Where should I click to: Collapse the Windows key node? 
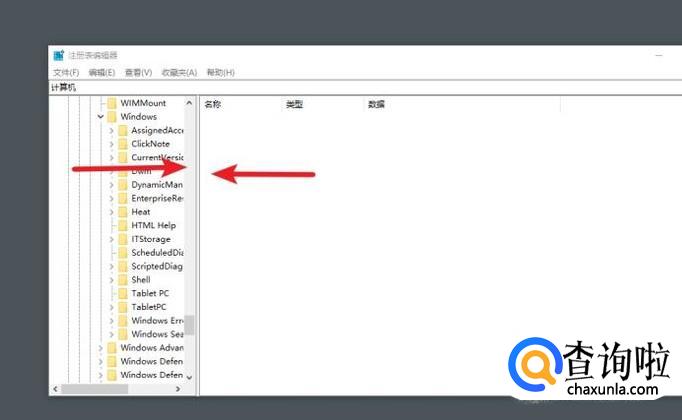[100, 117]
